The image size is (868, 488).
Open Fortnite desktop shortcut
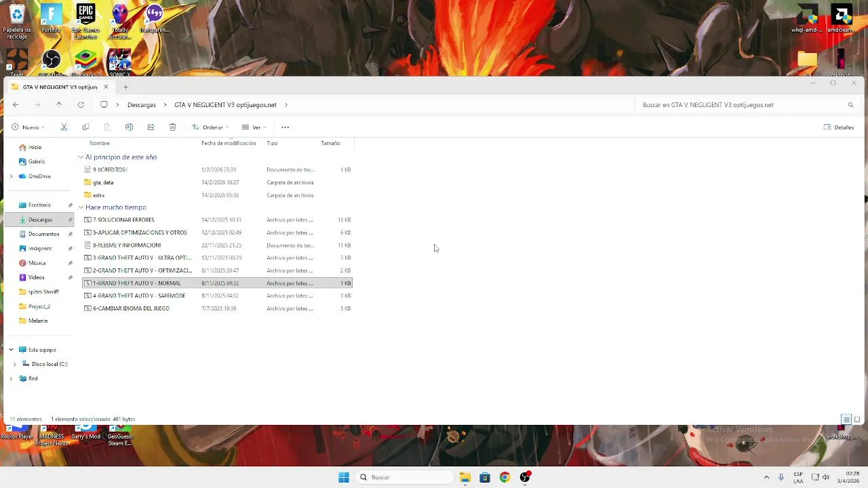[x=52, y=18]
